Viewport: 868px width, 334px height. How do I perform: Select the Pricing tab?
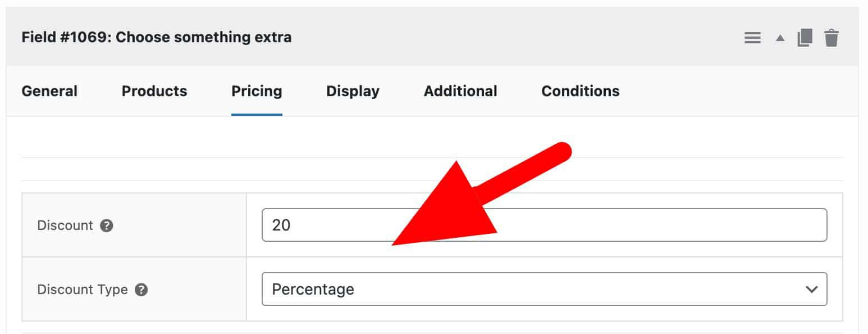[x=257, y=91]
